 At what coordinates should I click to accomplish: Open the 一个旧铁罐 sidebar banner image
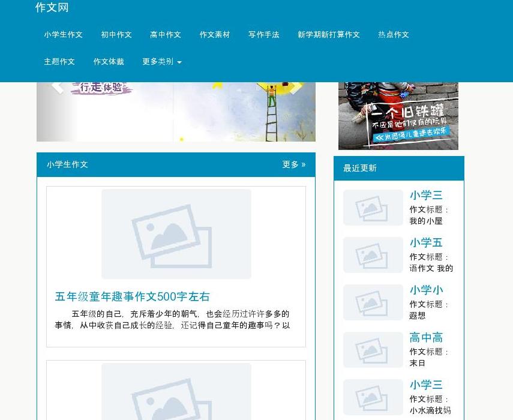[398, 116]
